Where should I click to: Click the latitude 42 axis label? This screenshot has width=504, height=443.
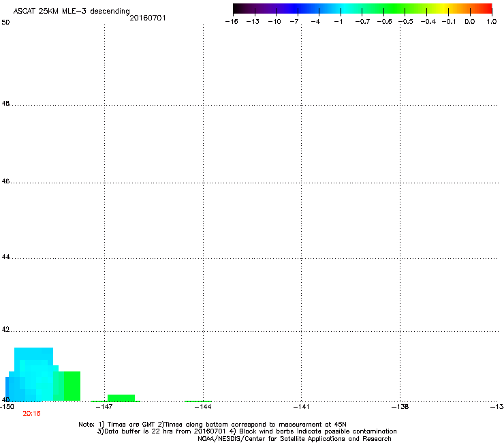pyautogui.click(x=5, y=329)
